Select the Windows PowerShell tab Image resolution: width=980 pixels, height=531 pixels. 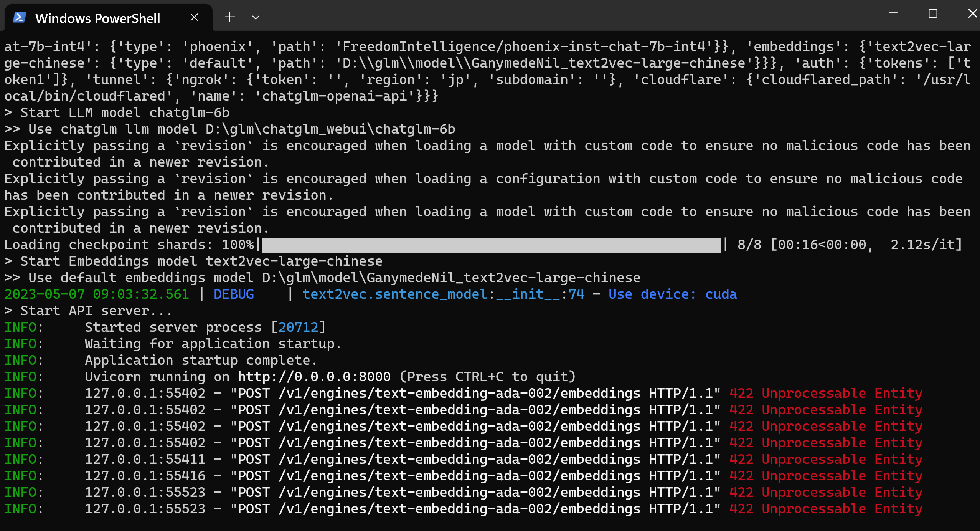97,18
